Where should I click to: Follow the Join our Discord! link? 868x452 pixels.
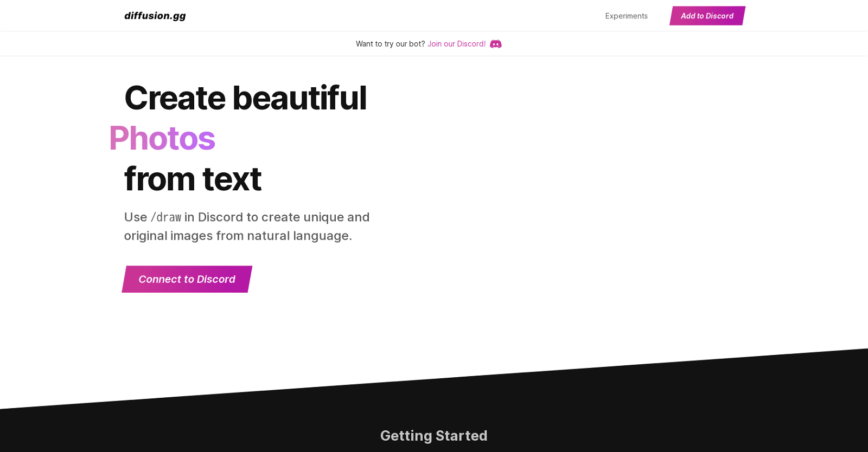tap(456, 44)
